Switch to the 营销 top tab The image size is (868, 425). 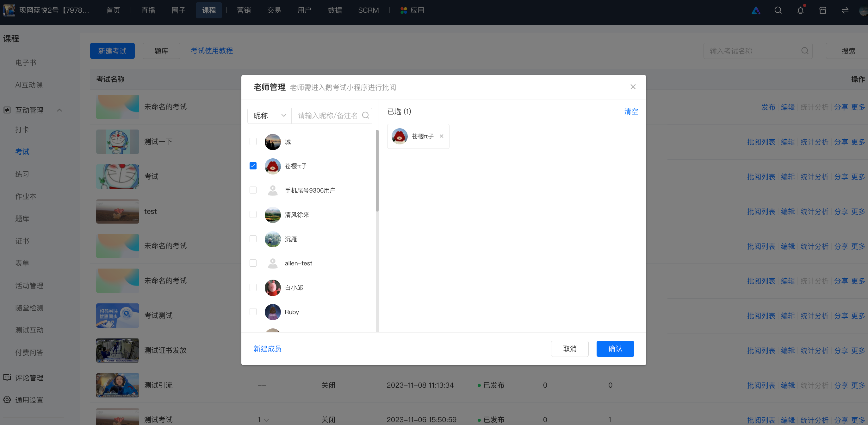(x=244, y=10)
